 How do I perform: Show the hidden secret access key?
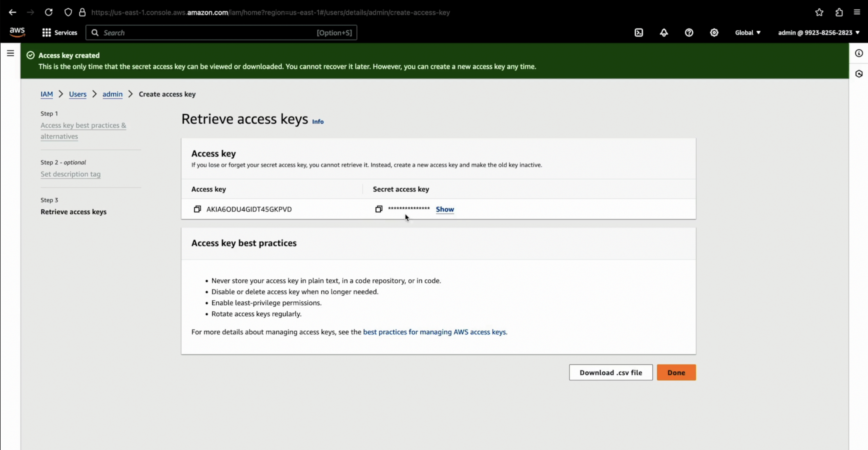click(444, 209)
